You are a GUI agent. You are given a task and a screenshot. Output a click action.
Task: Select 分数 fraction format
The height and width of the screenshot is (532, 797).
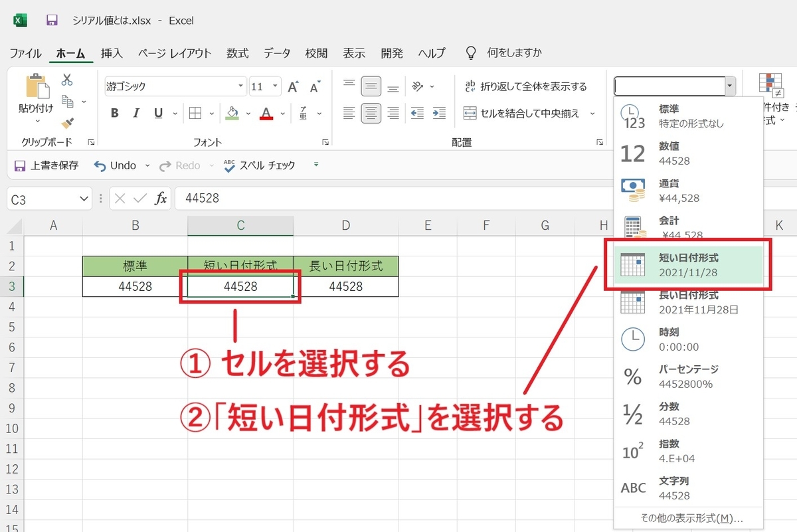pos(689,413)
